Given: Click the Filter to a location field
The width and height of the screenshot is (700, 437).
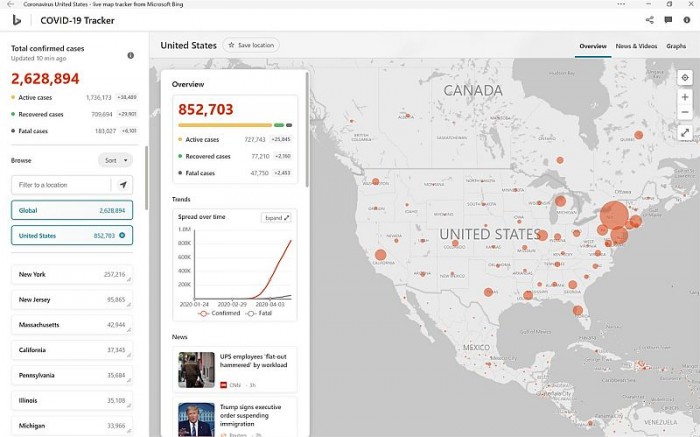Looking at the screenshot, I should pyautogui.click(x=60, y=185).
